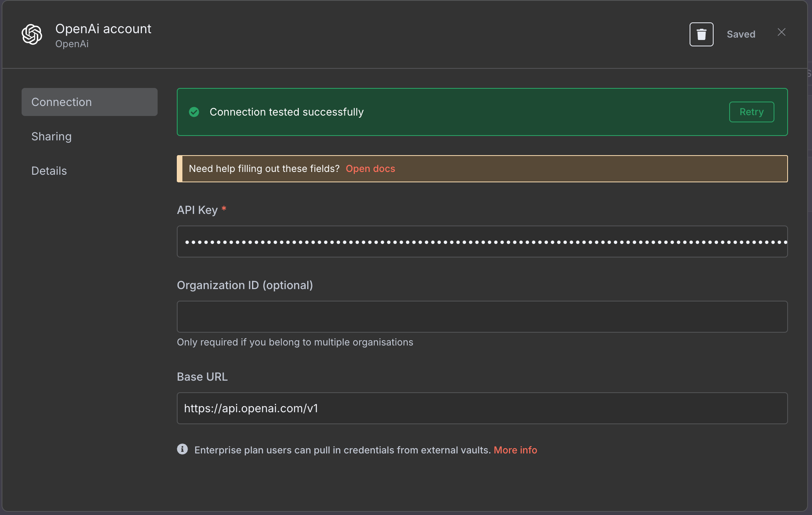Screen dimensions: 812x515
Task: Click the Enterprise plan users note
Action: pos(342,450)
